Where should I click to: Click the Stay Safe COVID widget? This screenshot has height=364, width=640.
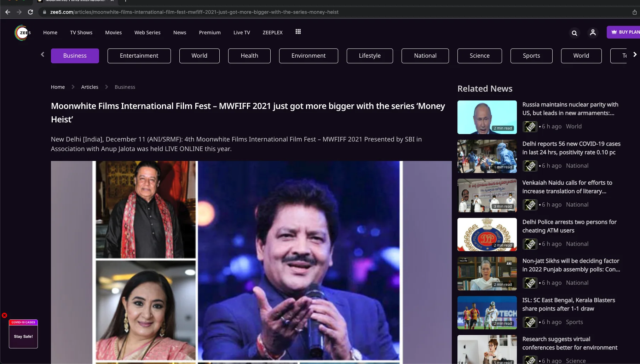tap(23, 334)
